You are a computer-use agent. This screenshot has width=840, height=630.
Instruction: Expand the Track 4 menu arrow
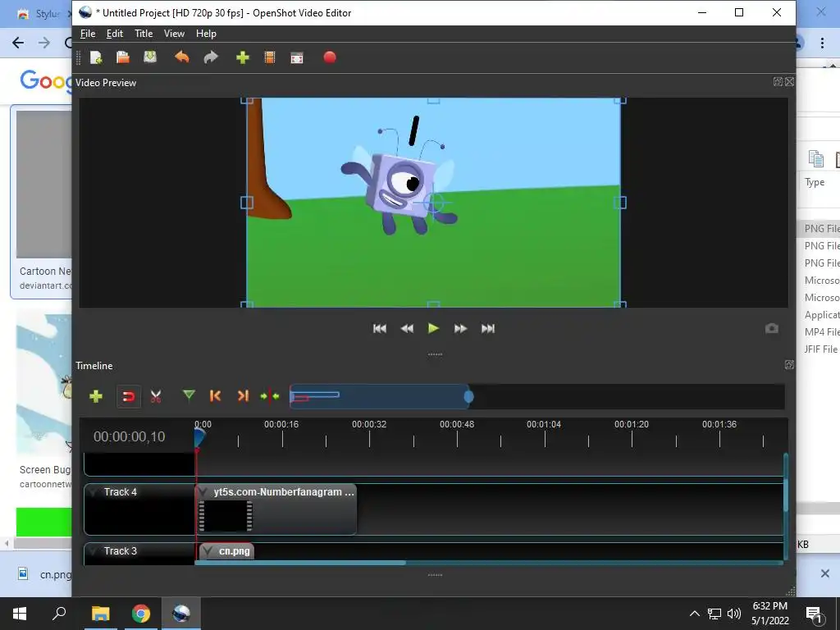click(94, 492)
